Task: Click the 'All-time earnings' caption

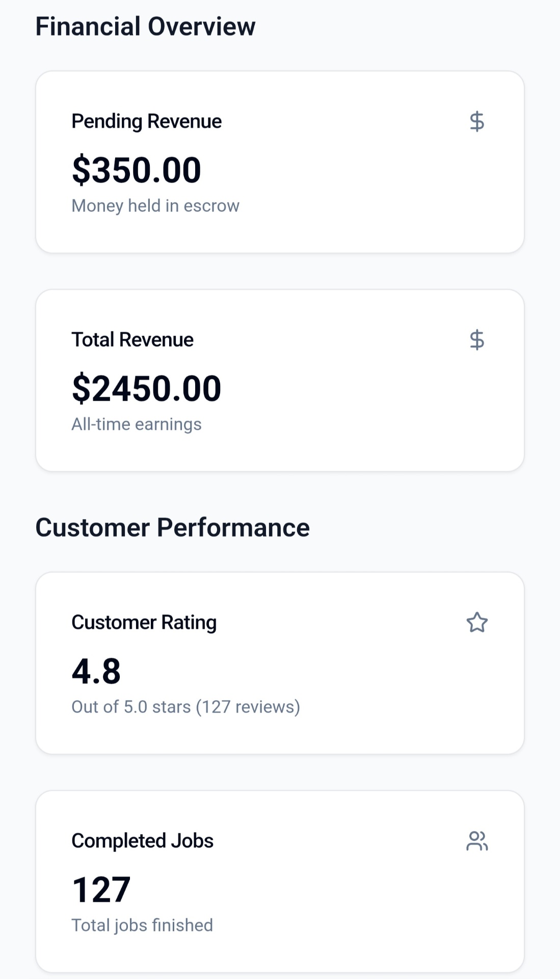Action: [137, 424]
